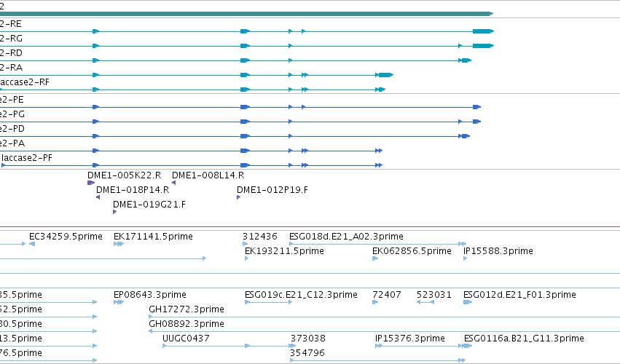Image resolution: width=620 pixels, height=364 pixels.
Task: Click the GH17272.3prime label
Action: point(187,309)
